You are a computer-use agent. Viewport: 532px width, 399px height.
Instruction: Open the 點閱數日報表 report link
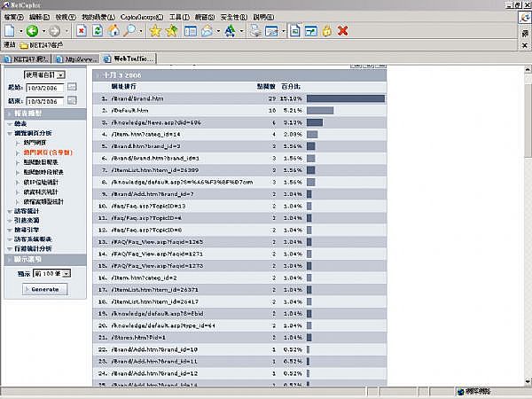pos(41,162)
